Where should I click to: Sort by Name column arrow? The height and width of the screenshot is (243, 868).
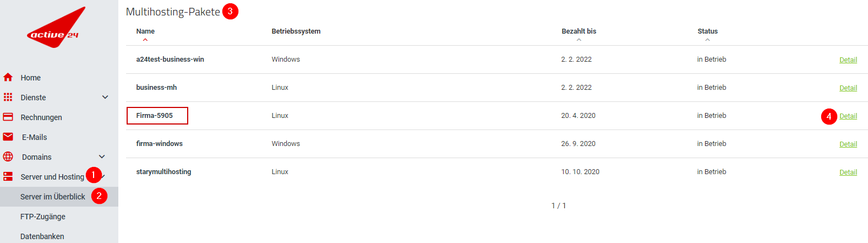(x=145, y=40)
